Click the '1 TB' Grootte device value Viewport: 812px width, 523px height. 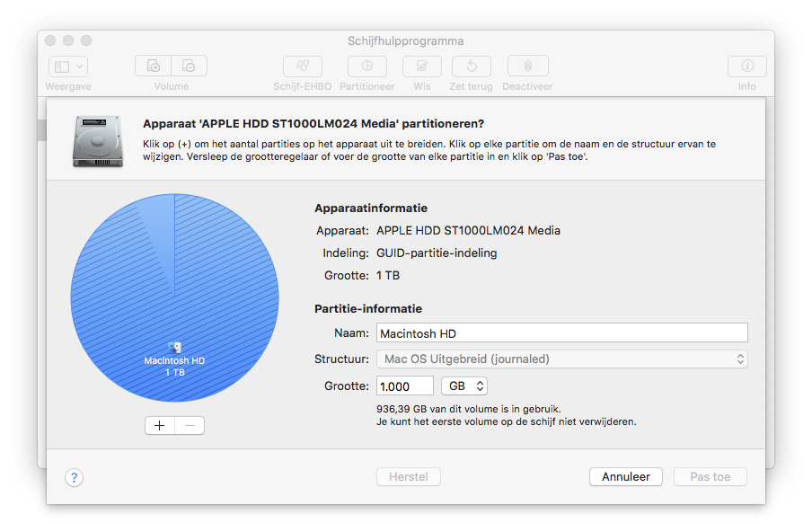[388, 276]
